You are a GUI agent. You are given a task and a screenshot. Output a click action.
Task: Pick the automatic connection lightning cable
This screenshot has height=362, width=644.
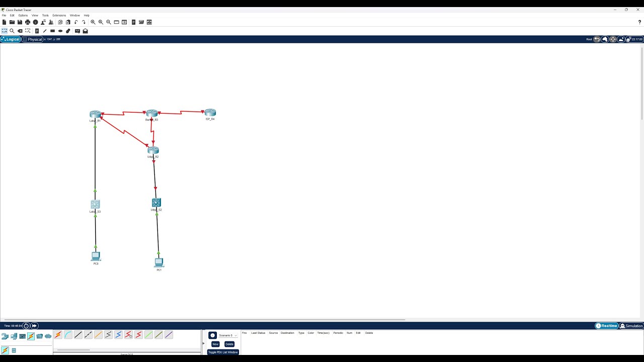click(58, 335)
